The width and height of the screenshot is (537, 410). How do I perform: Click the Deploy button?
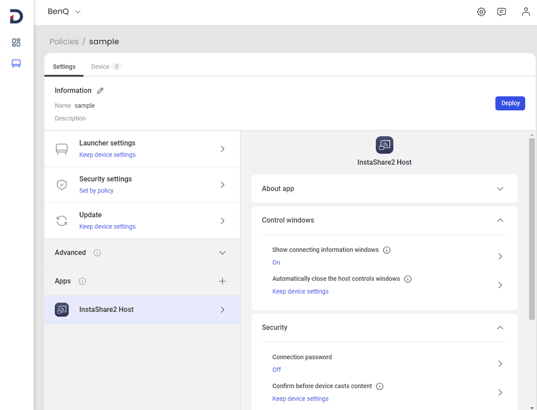point(510,103)
